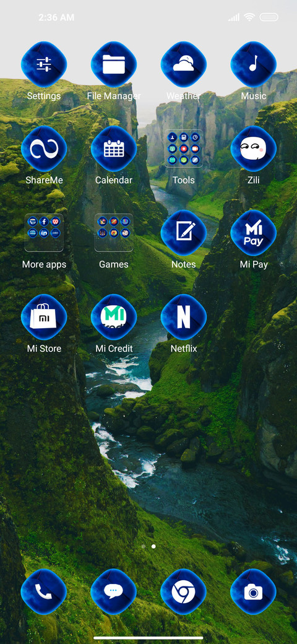
Task: Open Messages from the dock
Action: 114,592
